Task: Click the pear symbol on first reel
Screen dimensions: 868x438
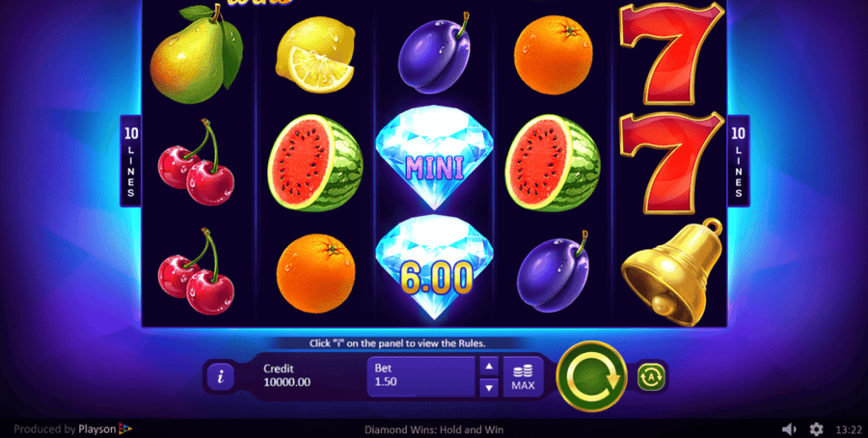Action: 196,54
